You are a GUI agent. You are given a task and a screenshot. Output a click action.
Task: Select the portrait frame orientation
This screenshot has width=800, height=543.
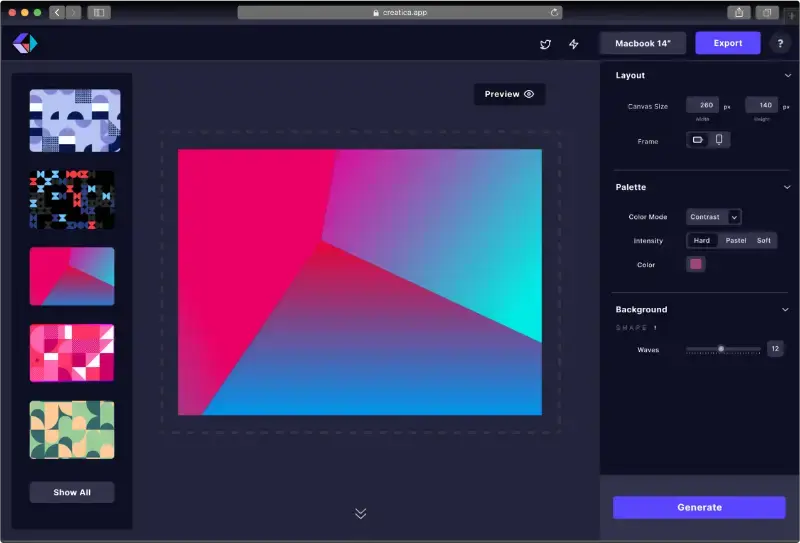click(x=718, y=140)
